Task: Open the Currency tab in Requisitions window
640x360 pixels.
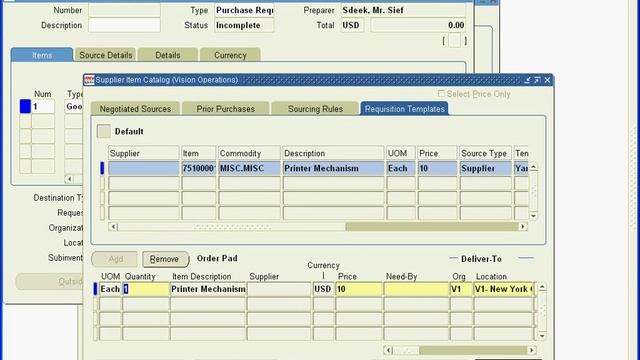Action: coord(230,55)
